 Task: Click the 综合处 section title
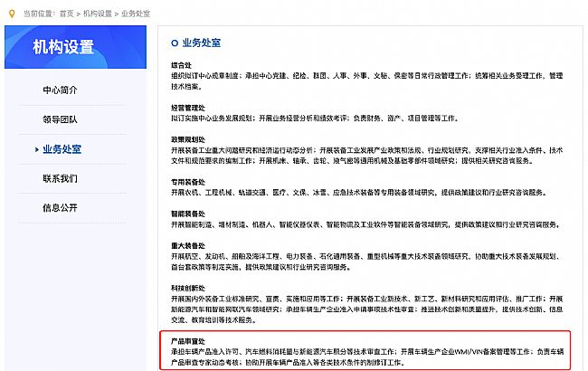pos(182,65)
